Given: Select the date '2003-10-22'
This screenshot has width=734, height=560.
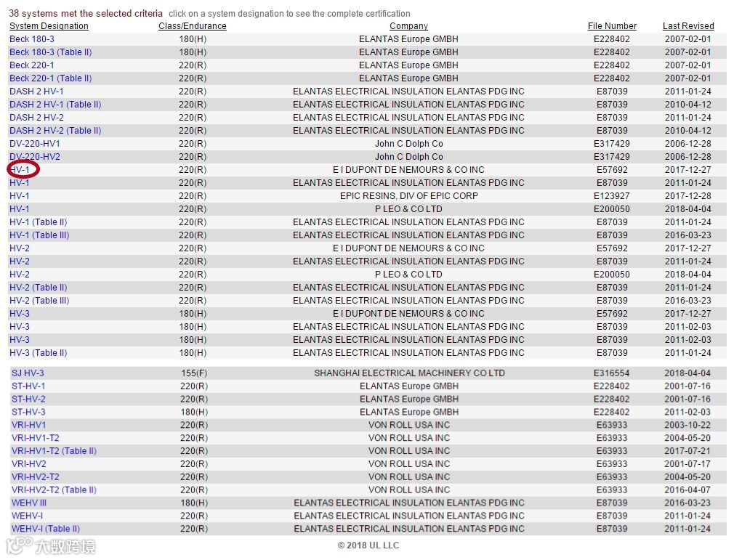Looking at the screenshot, I should tap(687, 425).
